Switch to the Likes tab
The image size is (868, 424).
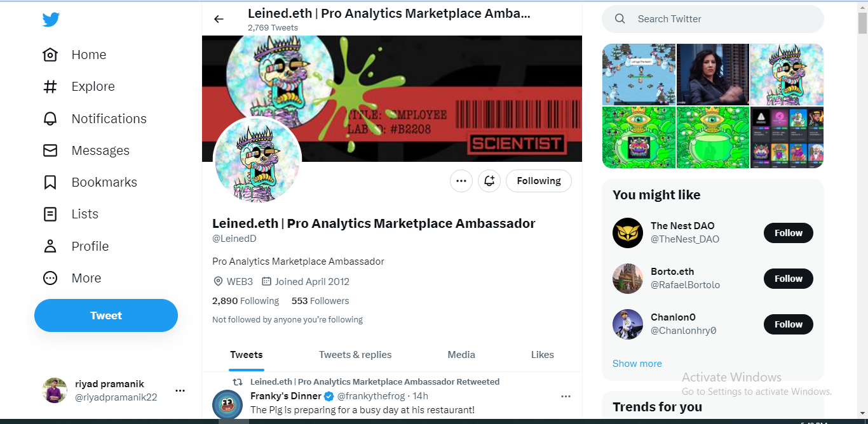(543, 355)
